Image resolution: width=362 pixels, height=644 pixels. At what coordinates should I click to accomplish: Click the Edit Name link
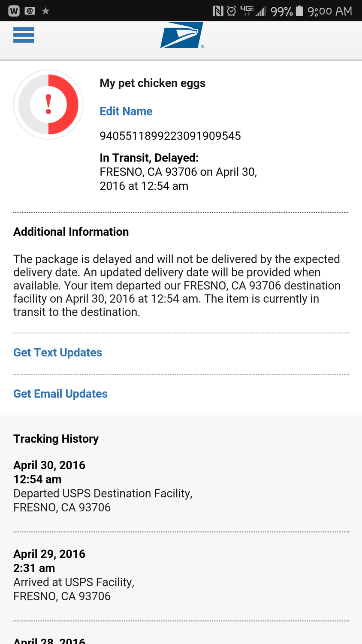point(126,111)
